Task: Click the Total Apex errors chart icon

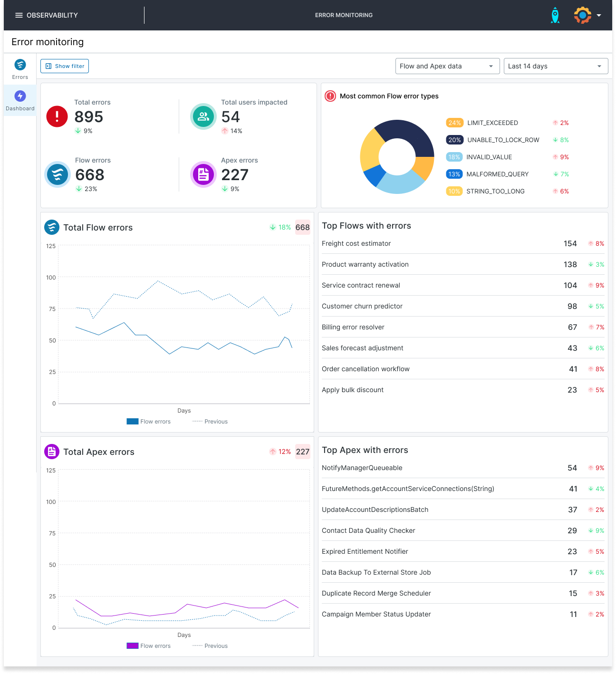Action: [x=52, y=452]
